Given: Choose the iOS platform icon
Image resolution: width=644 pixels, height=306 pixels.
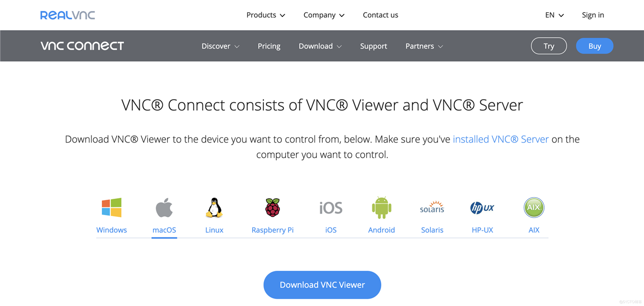Looking at the screenshot, I should tap(331, 208).
